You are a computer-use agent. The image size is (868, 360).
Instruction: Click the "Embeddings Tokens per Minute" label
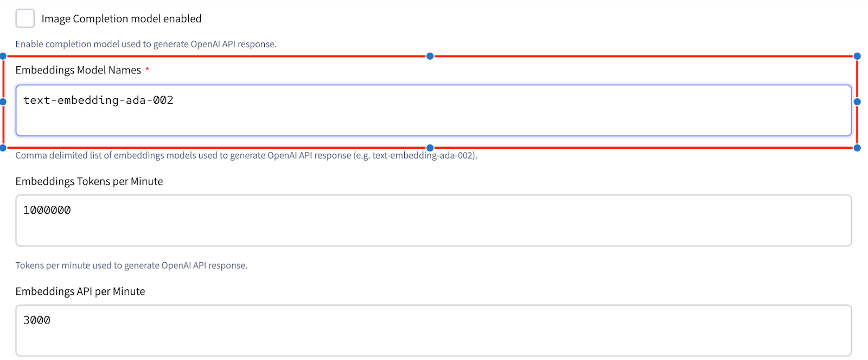coord(89,181)
